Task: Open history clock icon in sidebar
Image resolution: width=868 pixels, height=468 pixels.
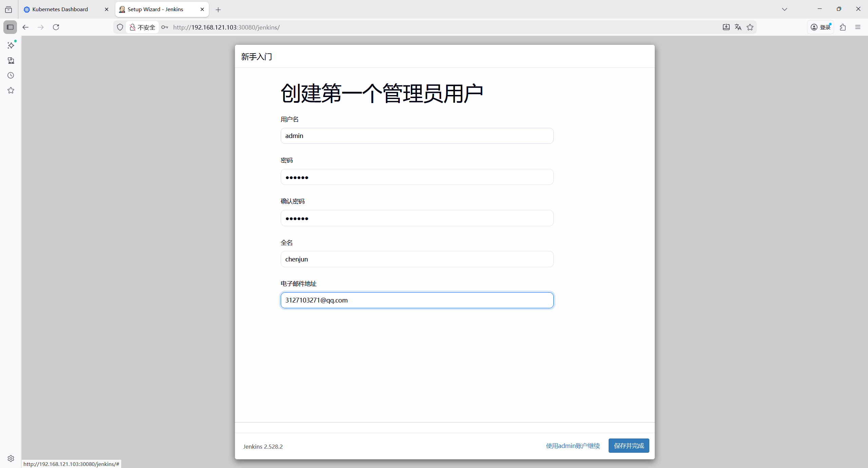Action: tap(11, 75)
